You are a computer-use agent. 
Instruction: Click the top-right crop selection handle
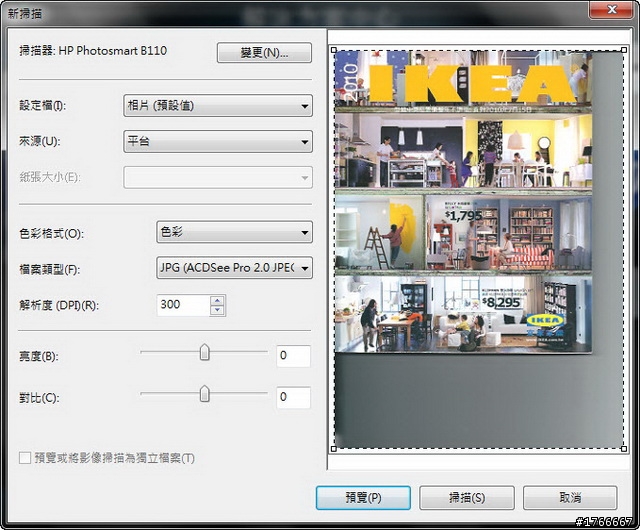[x=624, y=50]
